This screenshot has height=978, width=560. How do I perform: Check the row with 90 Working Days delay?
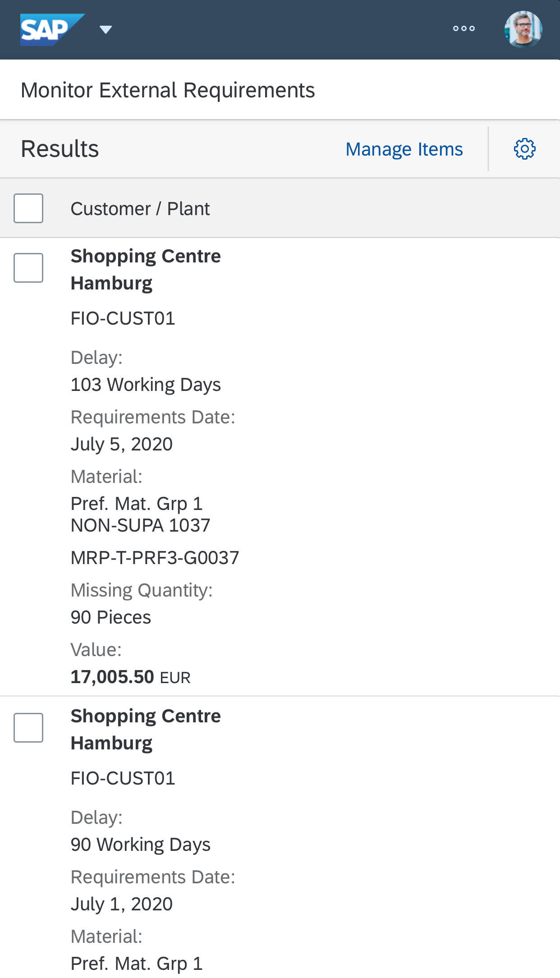pos(28,728)
